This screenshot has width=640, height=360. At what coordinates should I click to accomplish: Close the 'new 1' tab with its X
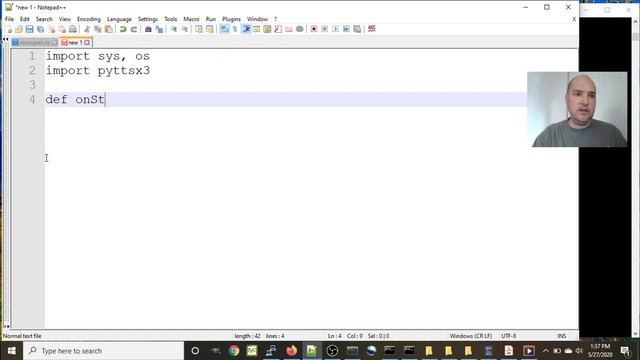(87, 42)
